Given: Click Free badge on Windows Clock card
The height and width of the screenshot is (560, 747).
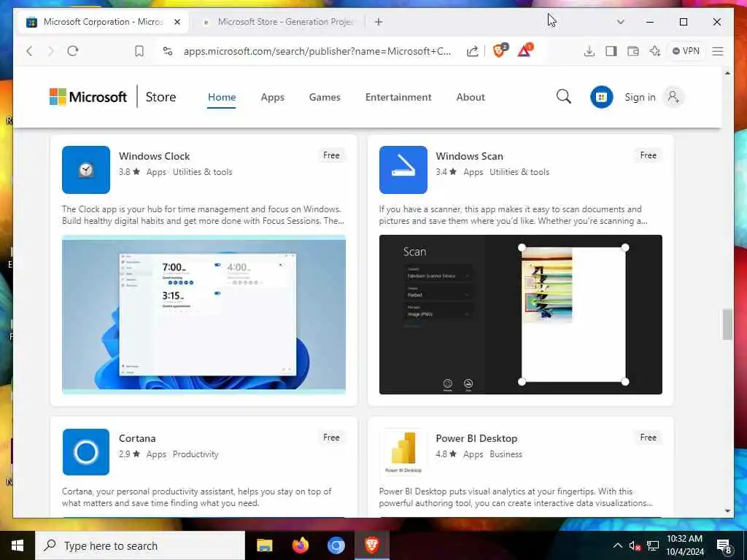Looking at the screenshot, I should click(331, 155).
